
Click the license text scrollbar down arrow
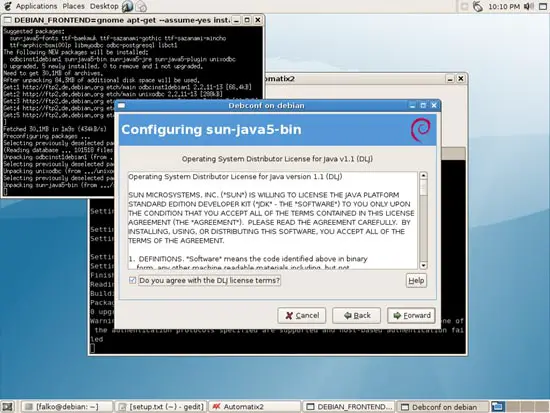(423, 265)
